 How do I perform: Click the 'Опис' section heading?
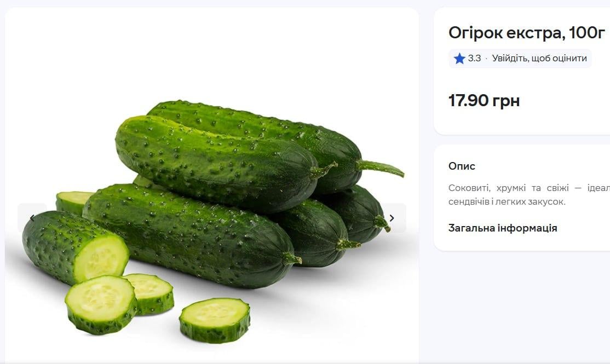[x=462, y=166]
